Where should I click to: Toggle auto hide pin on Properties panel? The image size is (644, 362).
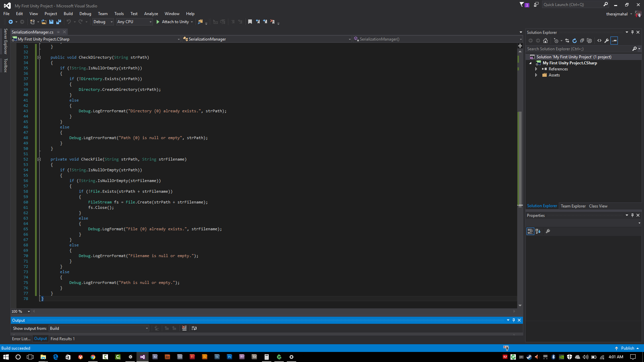[632, 215]
